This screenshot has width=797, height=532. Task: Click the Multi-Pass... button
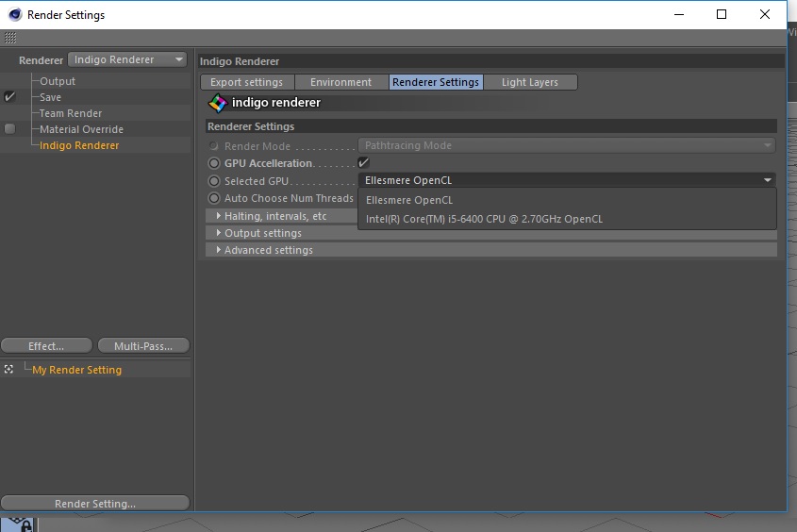[144, 346]
